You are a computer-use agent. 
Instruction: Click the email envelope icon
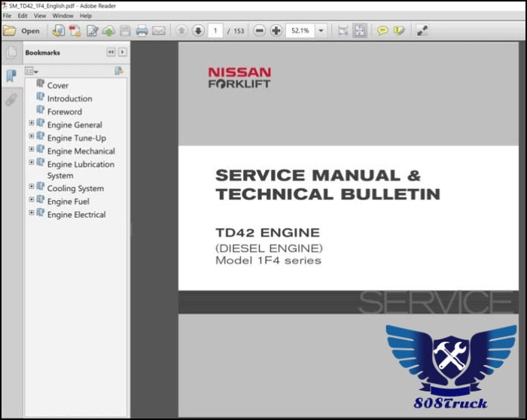point(158,31)
